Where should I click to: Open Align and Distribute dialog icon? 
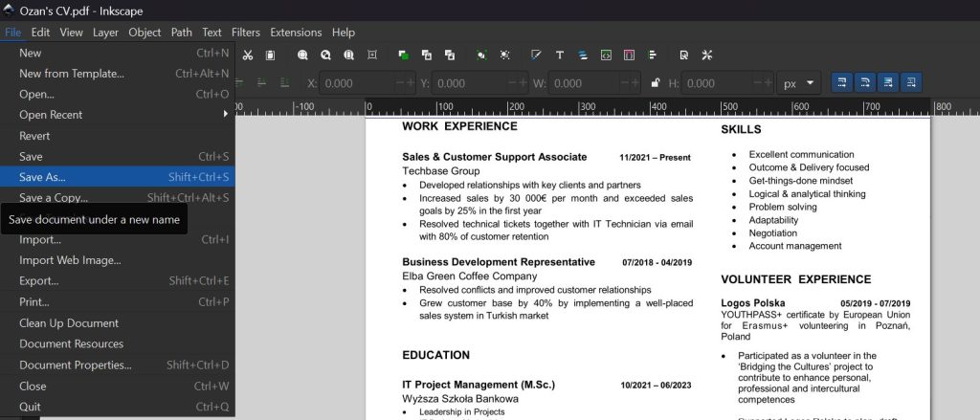[652, 55]
